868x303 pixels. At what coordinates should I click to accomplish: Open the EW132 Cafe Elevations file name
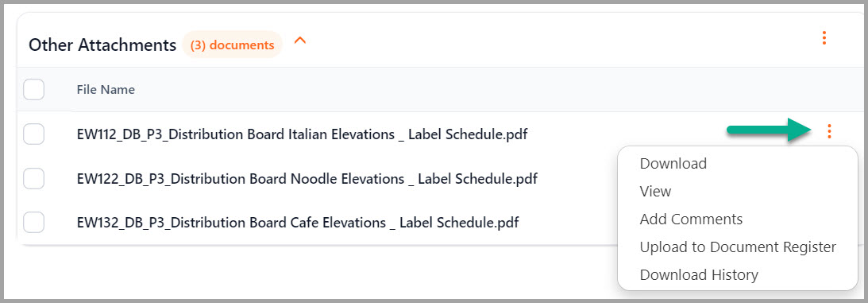click(x=298, y=223)
